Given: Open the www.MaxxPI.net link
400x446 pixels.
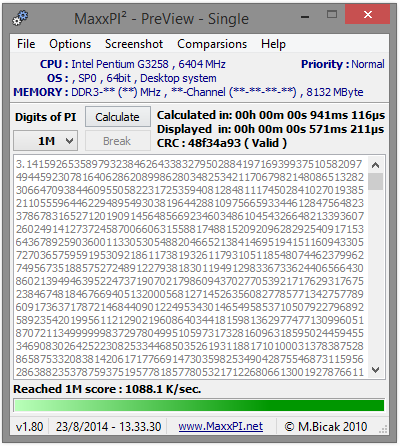Looking at the screenshot, I should [221, 426].
